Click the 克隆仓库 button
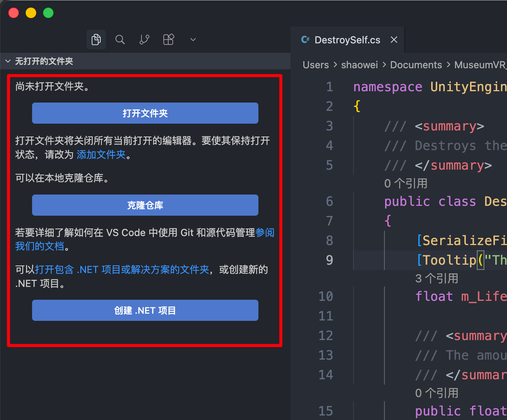This screenshot has width=507, height=420. tap(145, 205)
